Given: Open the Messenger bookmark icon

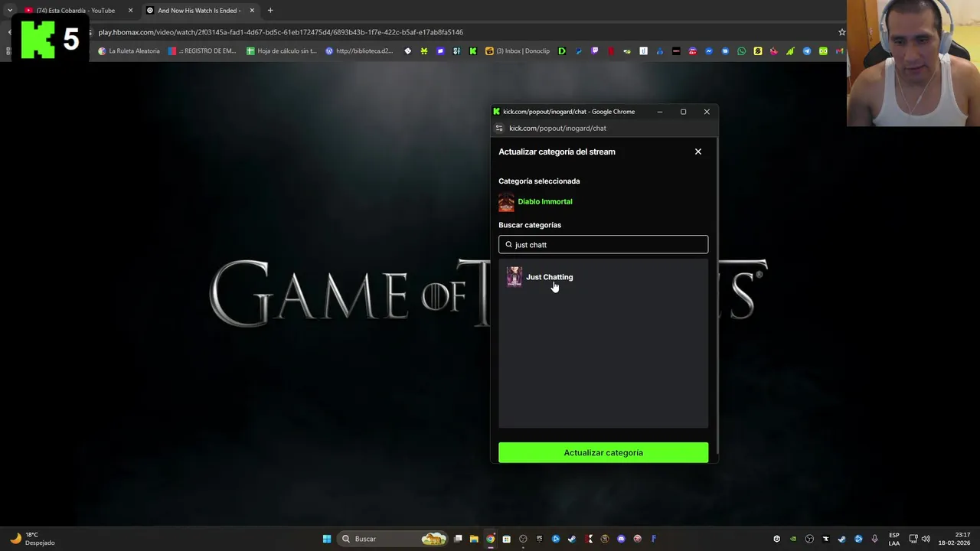Looking at the screenshot, I should point(709,51).
